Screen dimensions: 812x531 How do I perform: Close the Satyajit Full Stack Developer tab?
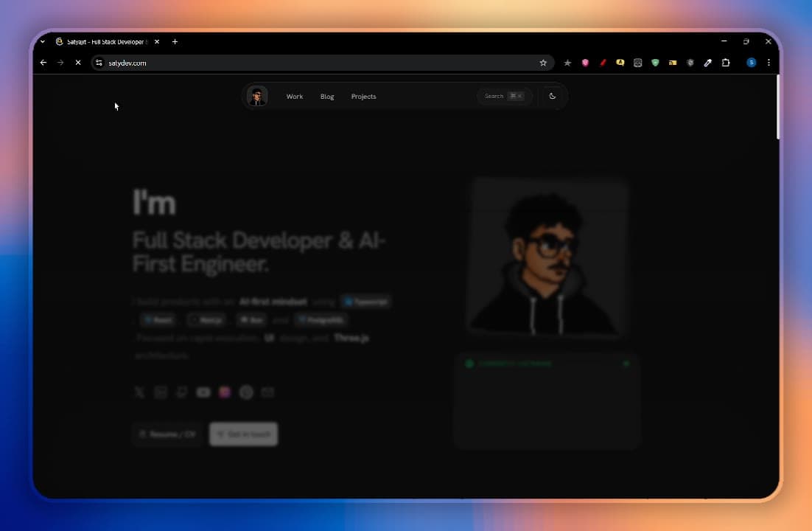coord(157,41)
